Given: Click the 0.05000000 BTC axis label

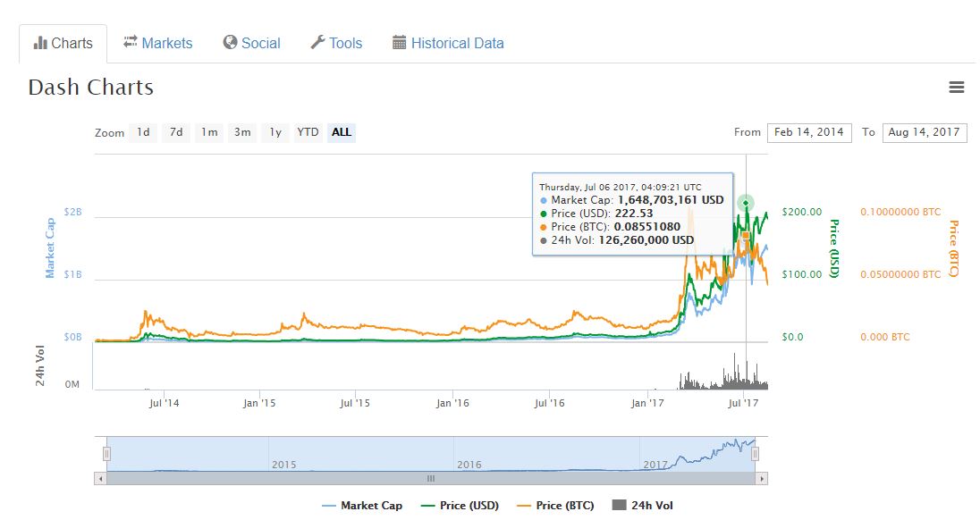Looking at the screenshot, I should [900, 274].
